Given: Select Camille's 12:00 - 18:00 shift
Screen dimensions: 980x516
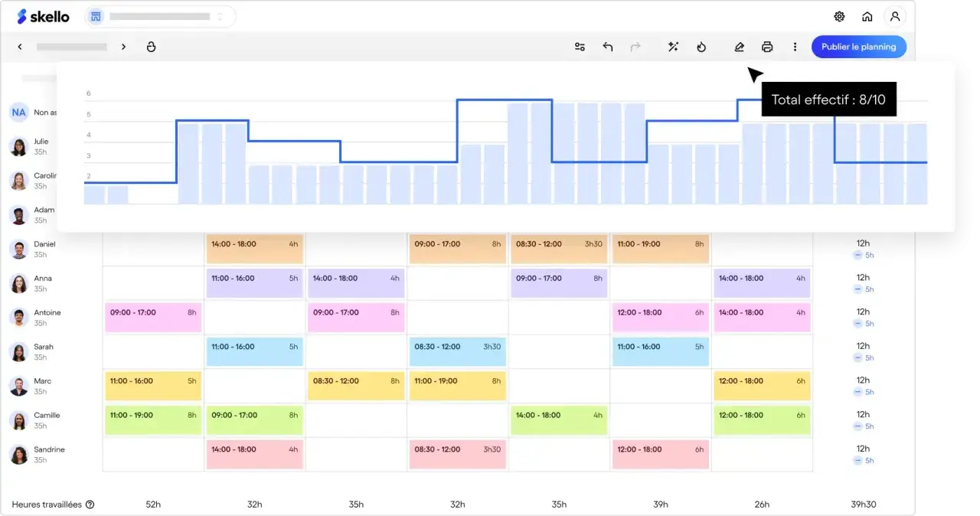Looking at the screenshot, I should (762, 420).
